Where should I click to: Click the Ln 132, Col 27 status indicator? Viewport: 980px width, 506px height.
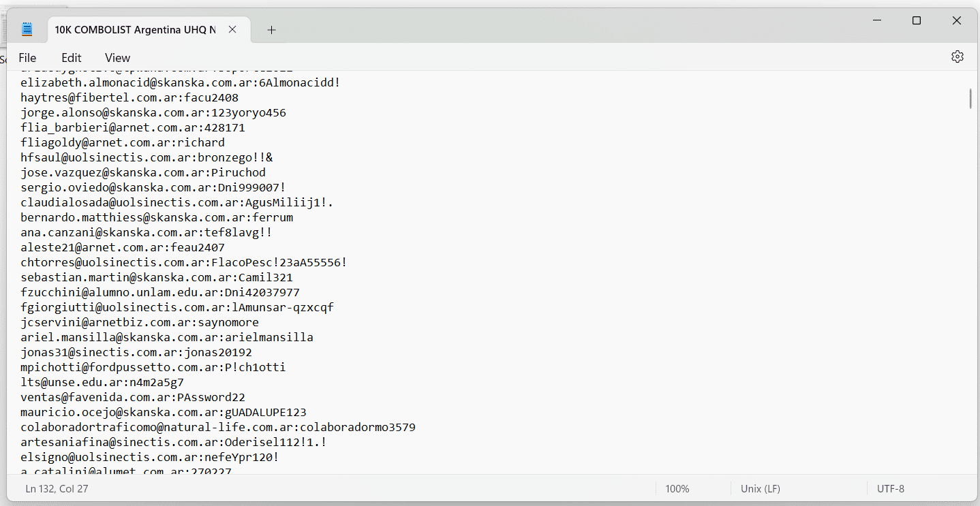click(x=57, y=489)
